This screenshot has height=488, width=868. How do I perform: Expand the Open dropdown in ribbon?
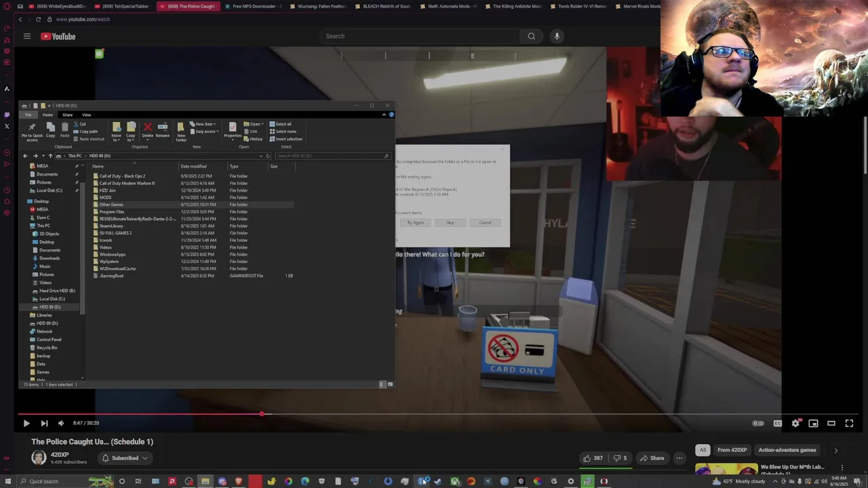(254, 124)
